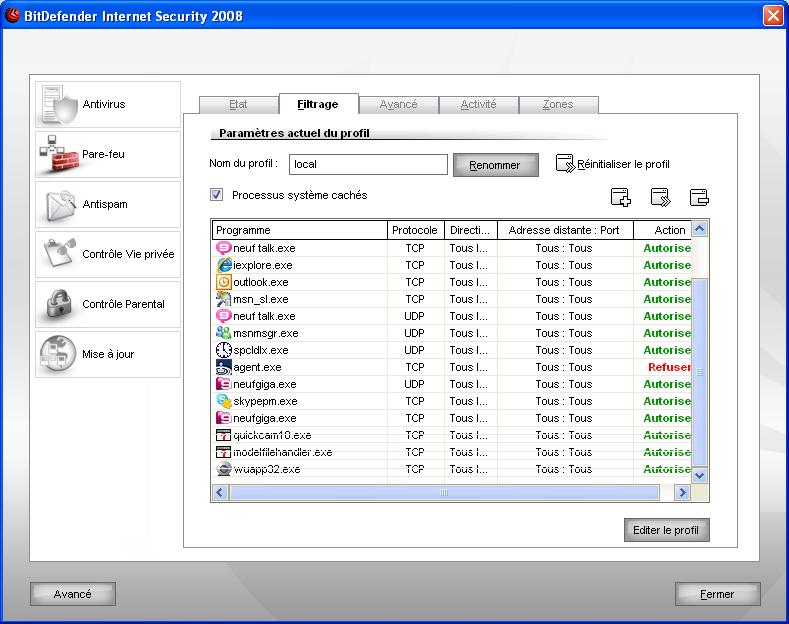
Task: Click the msnmsgr.exe UDP protocol cell
Action: pos(415,333)
